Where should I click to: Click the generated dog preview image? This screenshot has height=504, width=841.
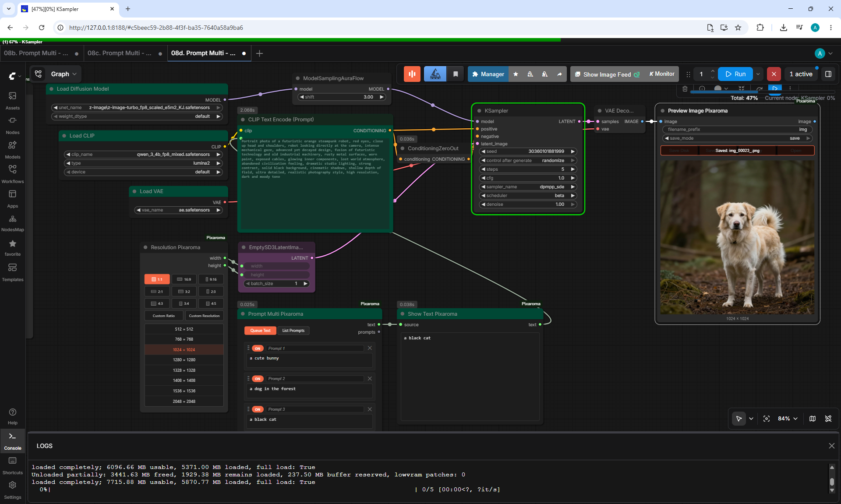click(x=738, y=237)
